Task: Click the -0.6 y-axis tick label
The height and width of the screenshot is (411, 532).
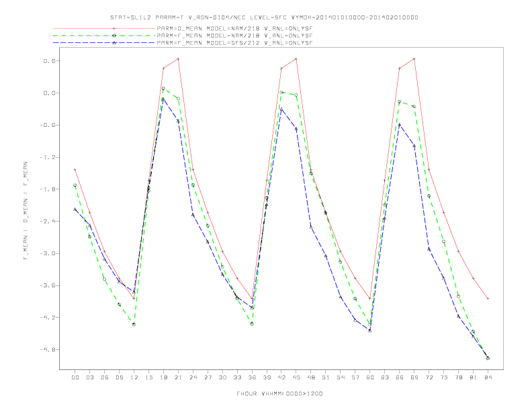Action: point(46,125)
